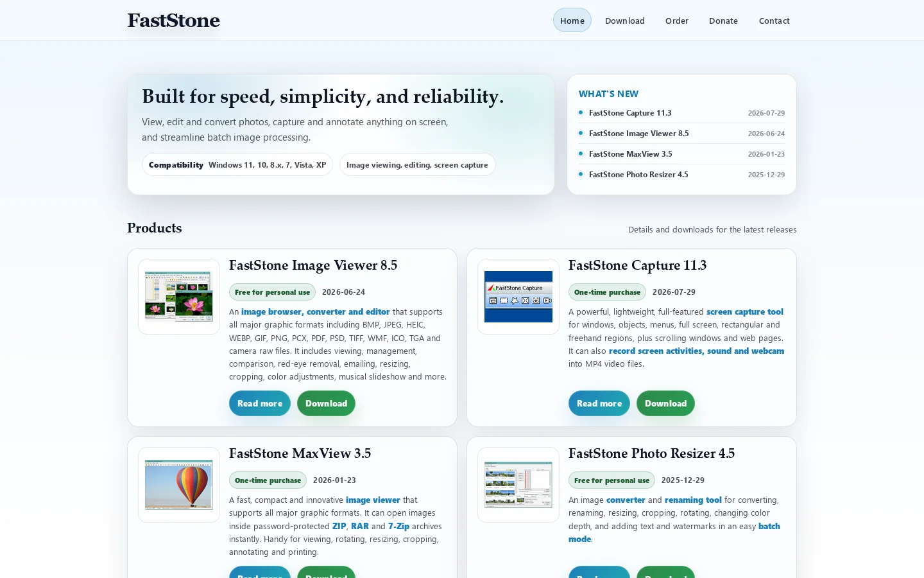Image resolution: width=924 pixels, height=578 pixels.
Task: Click the Photo Resizer product thumbnail
Action: pyautogui.click(x=518, y=485)
